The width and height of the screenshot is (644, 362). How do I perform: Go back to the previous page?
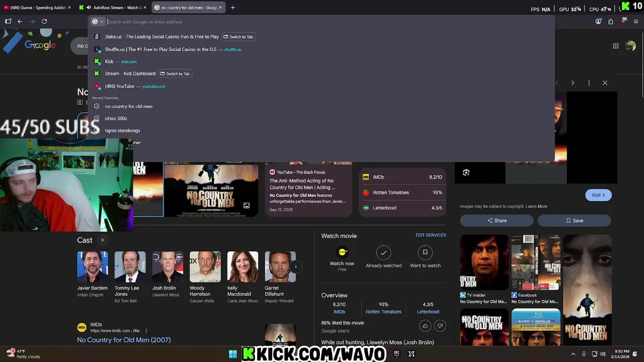click(x=20, y=21)
